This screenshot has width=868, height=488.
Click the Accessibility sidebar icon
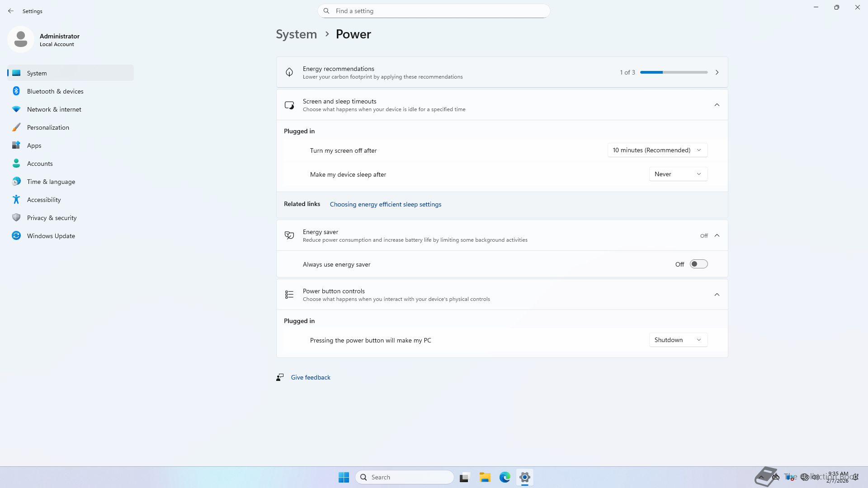coord(16,200)
